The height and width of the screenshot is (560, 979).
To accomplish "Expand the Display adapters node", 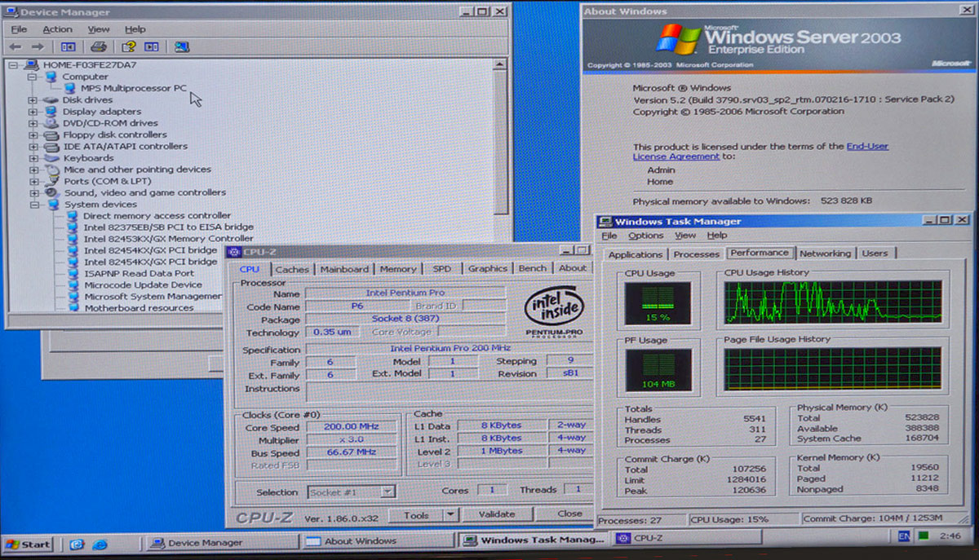I will (x=33, y=112).
